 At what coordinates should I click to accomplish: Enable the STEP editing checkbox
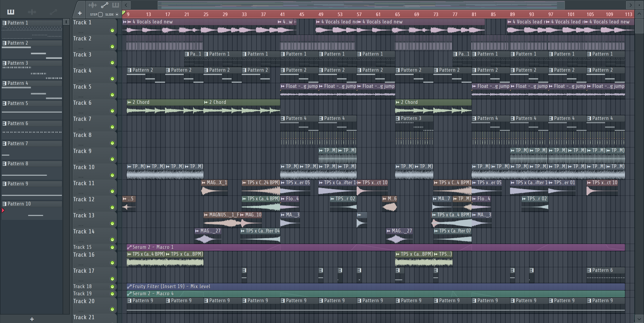100,15
